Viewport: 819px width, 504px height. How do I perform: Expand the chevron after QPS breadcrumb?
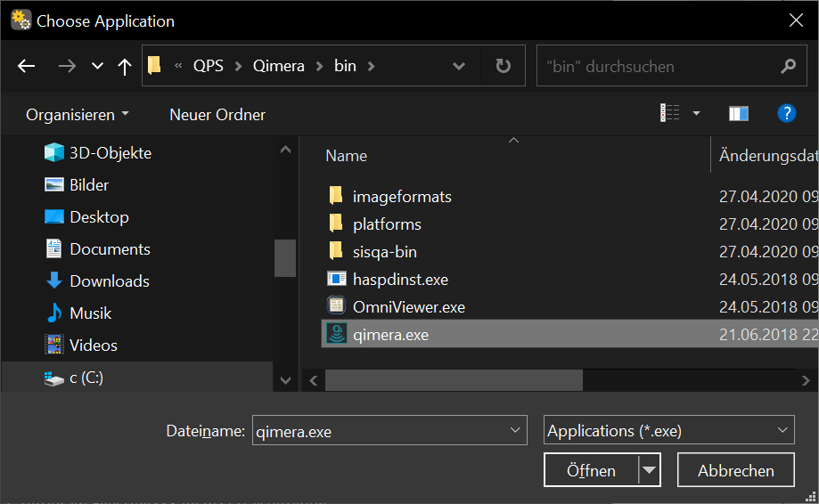[238, 66]
